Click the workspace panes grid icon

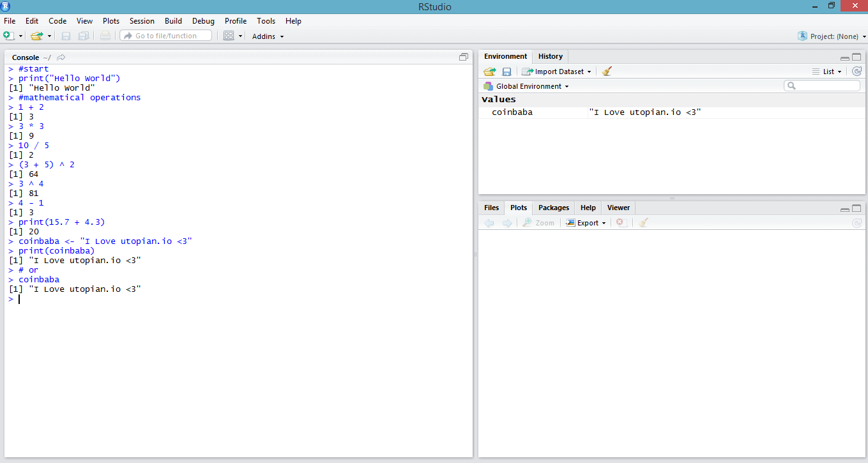(229, 36)
